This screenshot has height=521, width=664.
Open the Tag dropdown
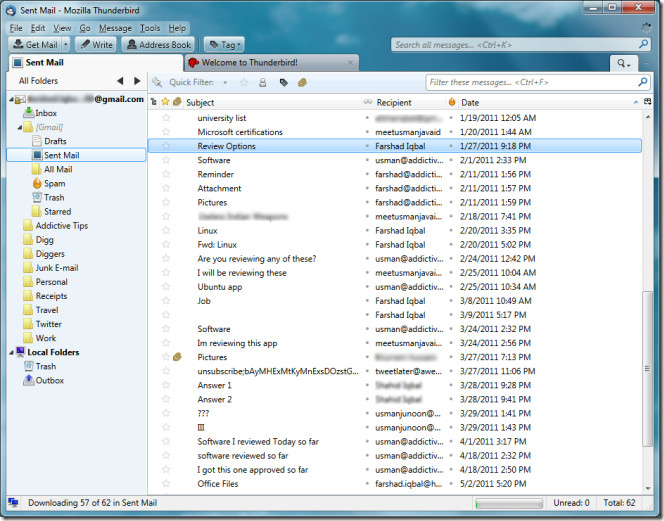(x=225, y=44)
